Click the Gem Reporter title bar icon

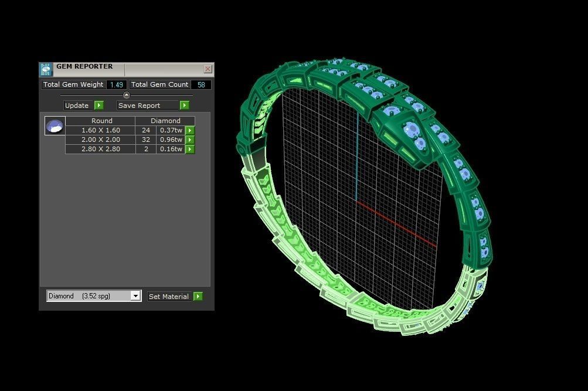pyautogui.click(x=45, y=70)
